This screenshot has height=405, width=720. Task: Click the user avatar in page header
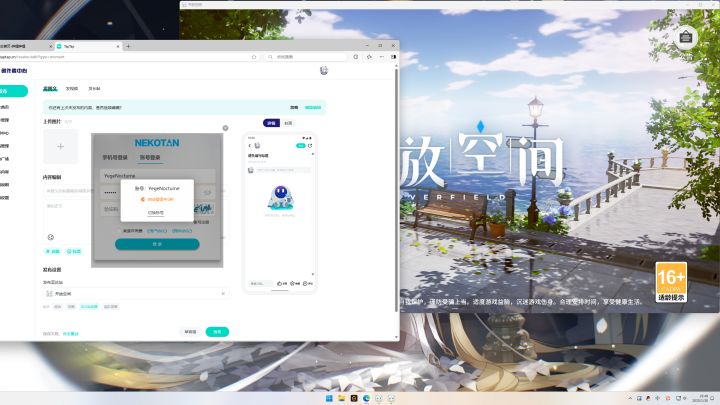(x=324, y=70)
